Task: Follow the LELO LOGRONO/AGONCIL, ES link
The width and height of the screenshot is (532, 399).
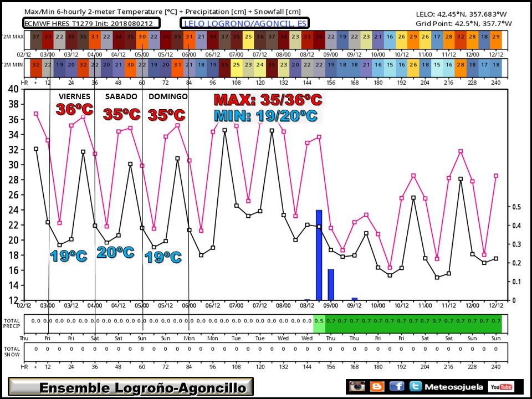Action: [245, 23]
